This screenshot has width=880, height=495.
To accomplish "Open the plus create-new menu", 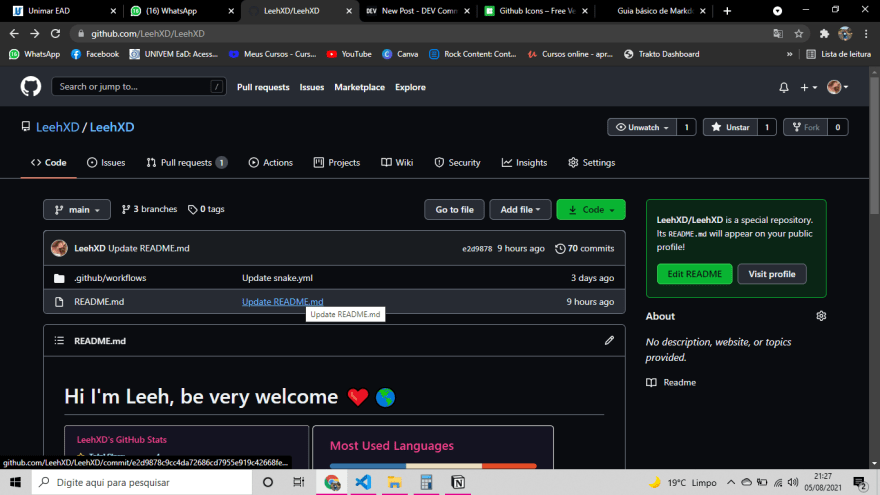I will (x=808, y=87).
